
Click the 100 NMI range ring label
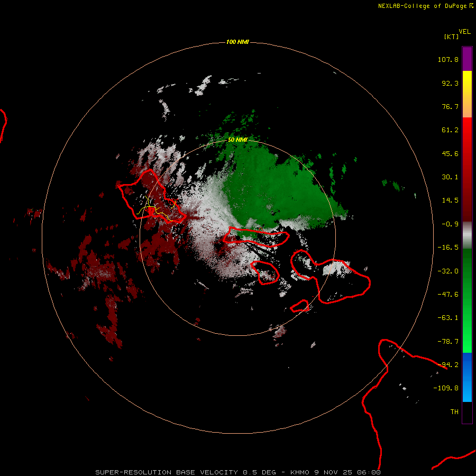pyautogui.click(x=237, y=42)
